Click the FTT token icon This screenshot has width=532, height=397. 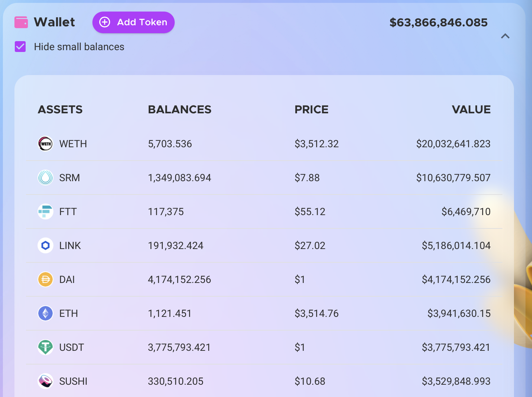(45, 211)
